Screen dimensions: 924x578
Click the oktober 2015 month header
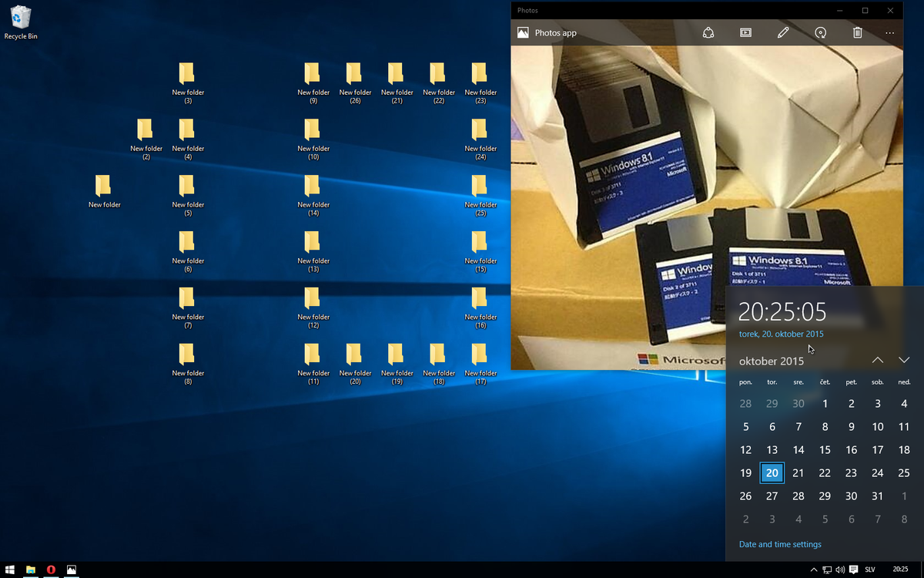point(772,361)
